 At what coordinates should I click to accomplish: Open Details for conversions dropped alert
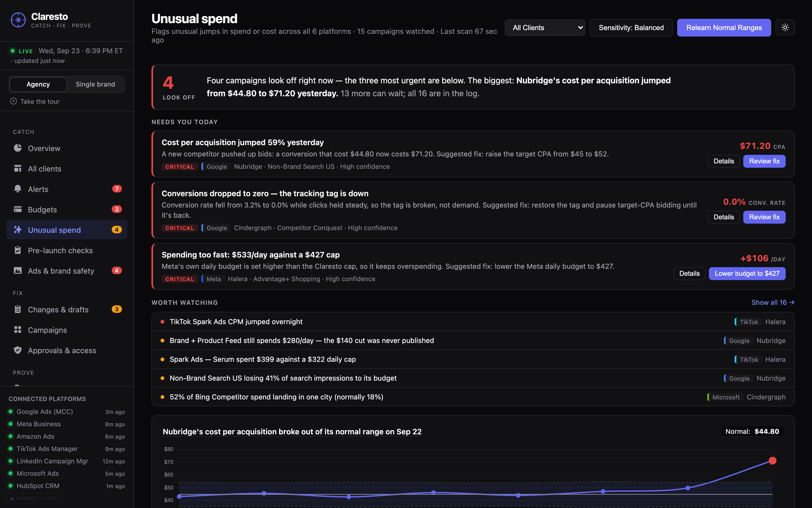(723, 217)
